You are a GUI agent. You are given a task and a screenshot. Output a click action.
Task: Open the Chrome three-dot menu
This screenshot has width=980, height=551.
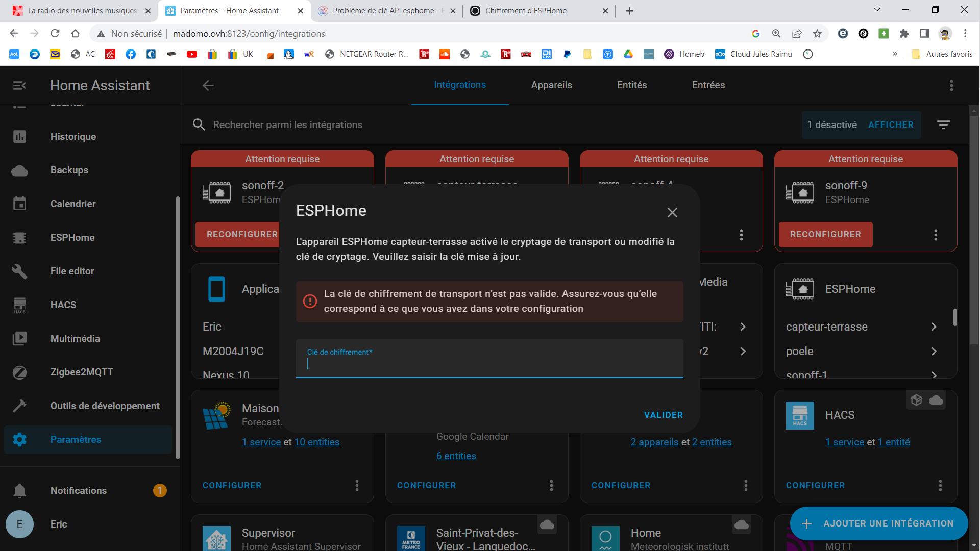pos(965,34)
